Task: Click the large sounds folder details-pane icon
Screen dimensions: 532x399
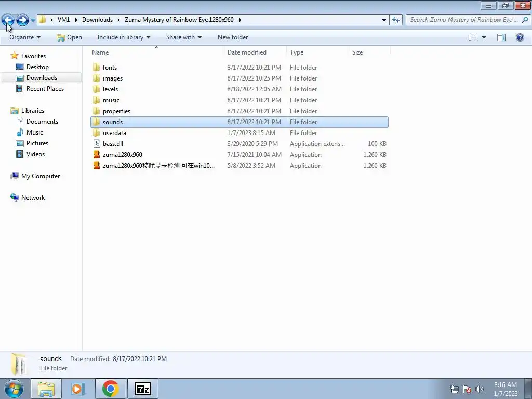Action: [18, 364]
